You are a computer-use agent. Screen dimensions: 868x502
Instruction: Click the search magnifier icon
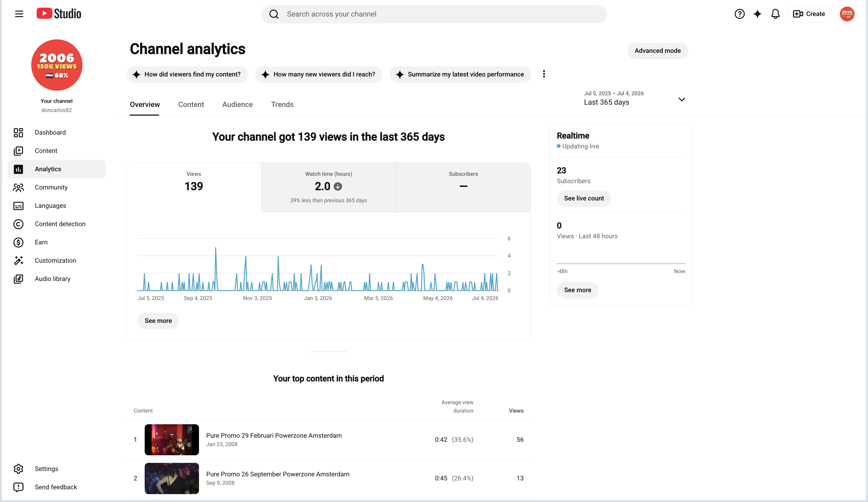pyautogui.click(x=274, y=14)
